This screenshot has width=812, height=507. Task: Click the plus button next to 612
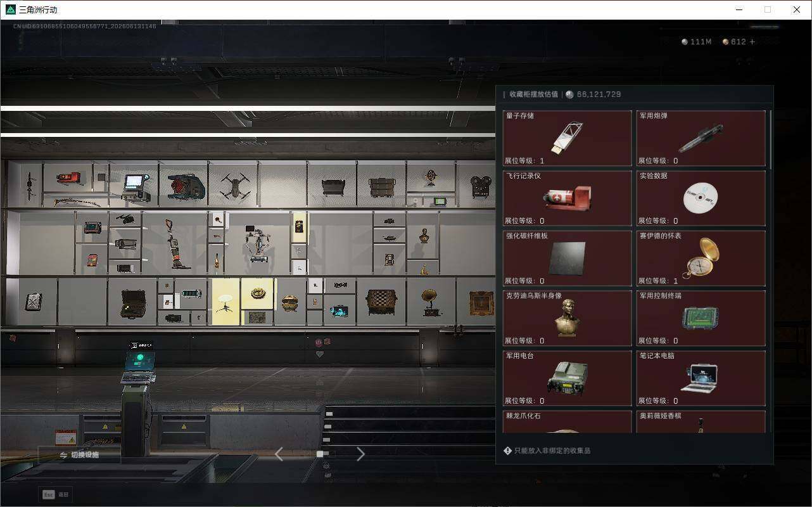(x=752, y=42)
